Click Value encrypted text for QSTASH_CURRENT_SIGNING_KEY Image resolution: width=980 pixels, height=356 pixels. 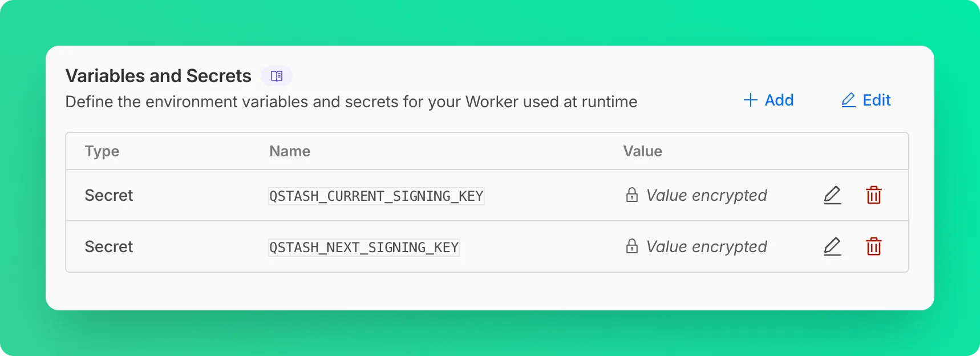(x=706, y=196)
